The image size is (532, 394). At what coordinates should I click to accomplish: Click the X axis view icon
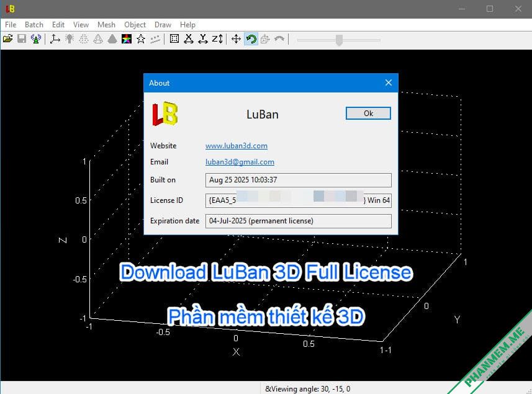pos(189,39)
